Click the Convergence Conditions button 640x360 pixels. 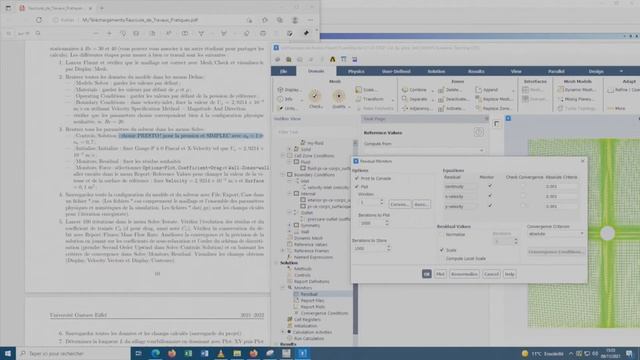pos(556,252)
